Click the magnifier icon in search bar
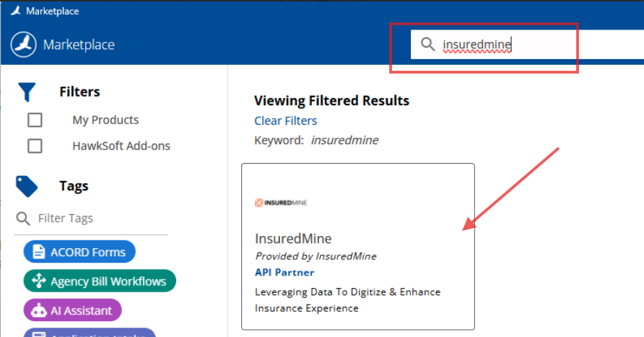Image resolution: width=644 pixels, height=337 pixels. pyautogui.click(x=427, y=44)
